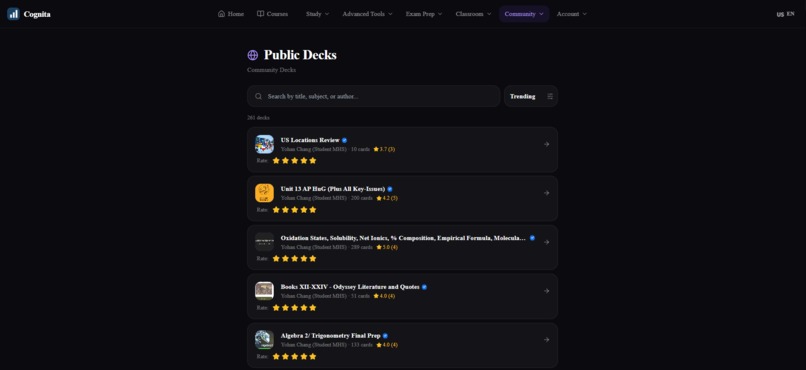The image size is (806, 370).
Task: Open Algebra 2/Trigonometry deck via its arrow
Action: 546,340
